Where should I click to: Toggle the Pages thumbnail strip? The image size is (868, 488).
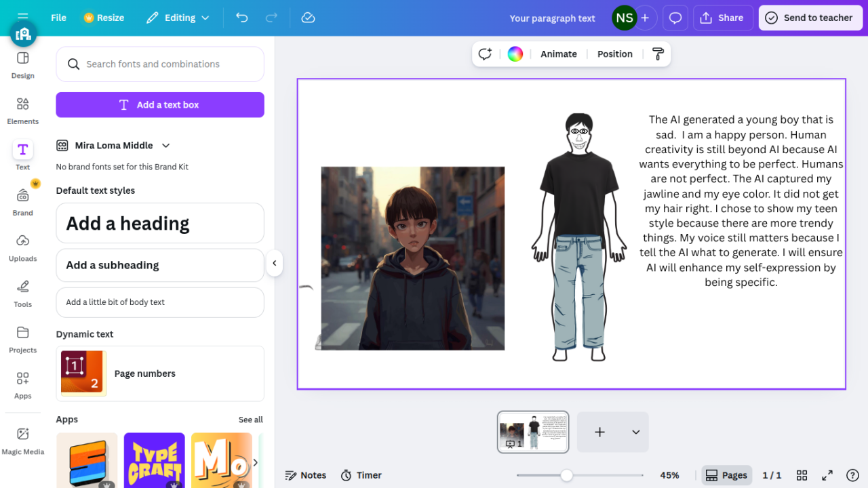[x=728, y=475]
